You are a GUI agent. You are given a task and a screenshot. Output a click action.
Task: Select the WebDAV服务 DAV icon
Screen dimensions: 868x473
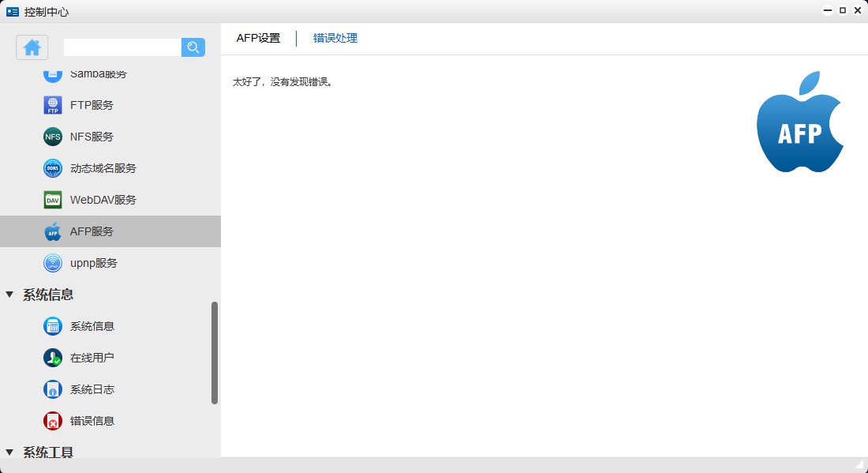click(x=51, y=200)
